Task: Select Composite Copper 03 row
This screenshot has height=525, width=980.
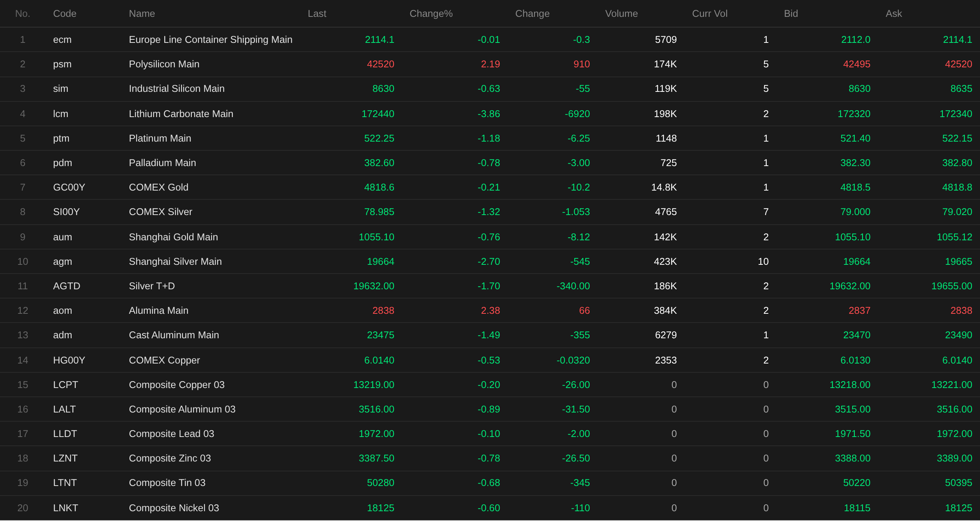Action: (x=177, y=385)
